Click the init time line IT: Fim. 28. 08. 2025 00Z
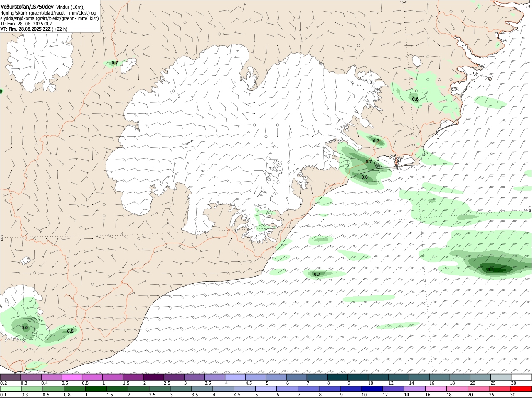 pos(26,24)
